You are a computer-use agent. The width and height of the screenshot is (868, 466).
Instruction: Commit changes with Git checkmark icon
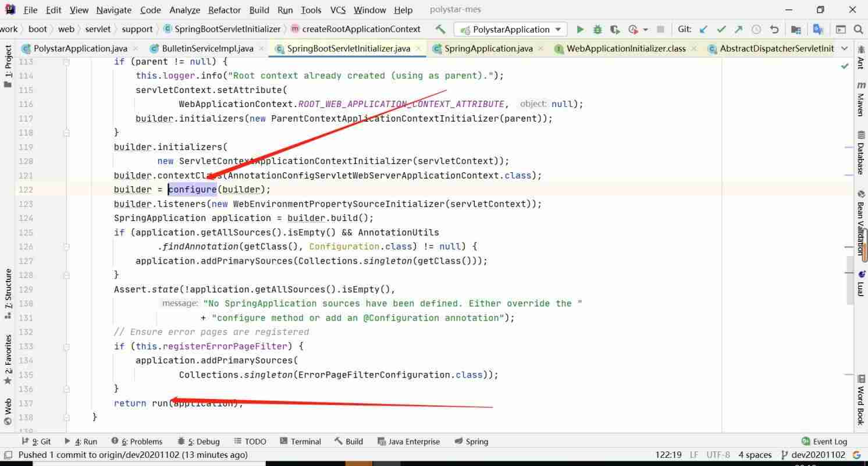[x=721, y=29]
